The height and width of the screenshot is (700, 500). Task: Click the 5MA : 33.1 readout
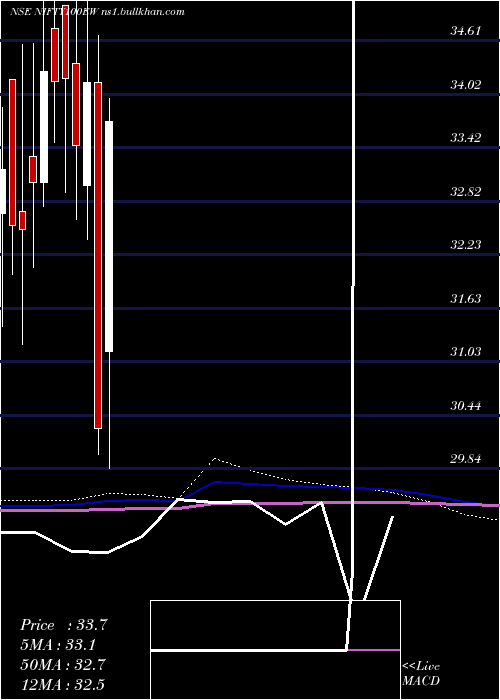pyautogui.click(x=58, y=645)
